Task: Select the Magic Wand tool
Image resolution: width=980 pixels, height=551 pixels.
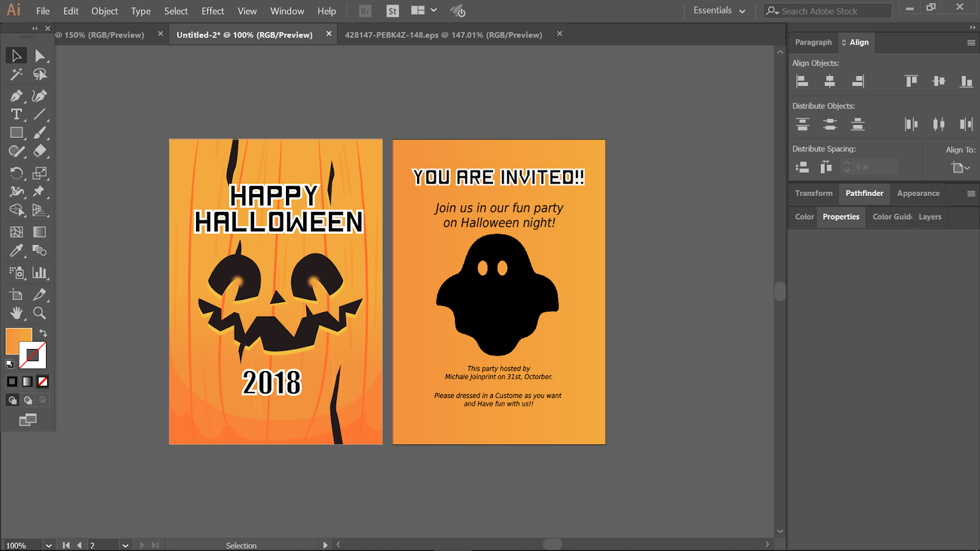Action: click(17, 75)
